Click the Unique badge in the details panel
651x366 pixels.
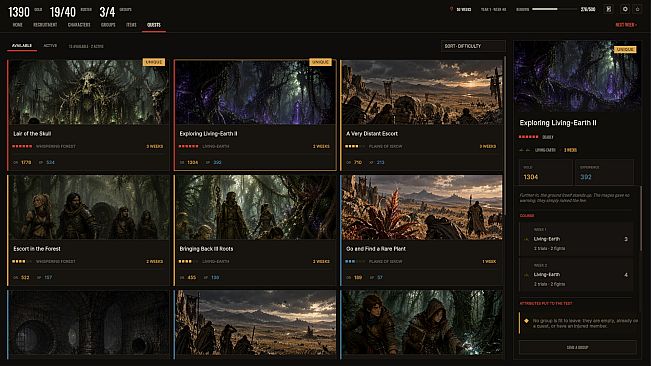click(625, 49)
